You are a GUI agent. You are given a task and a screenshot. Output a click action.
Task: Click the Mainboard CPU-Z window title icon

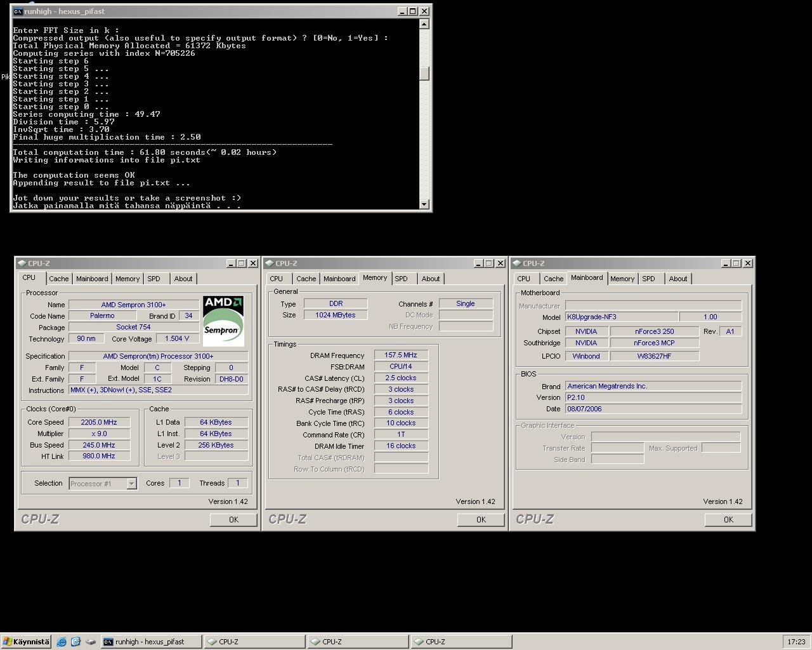coord(516,263)
